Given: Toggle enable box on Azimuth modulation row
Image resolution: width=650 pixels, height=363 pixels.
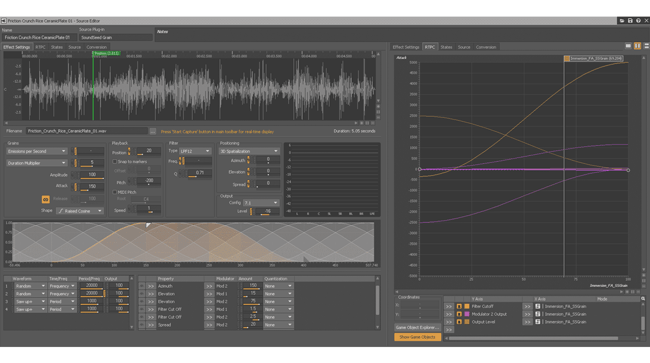Looking at the screenshot, I should click(142, 286).
